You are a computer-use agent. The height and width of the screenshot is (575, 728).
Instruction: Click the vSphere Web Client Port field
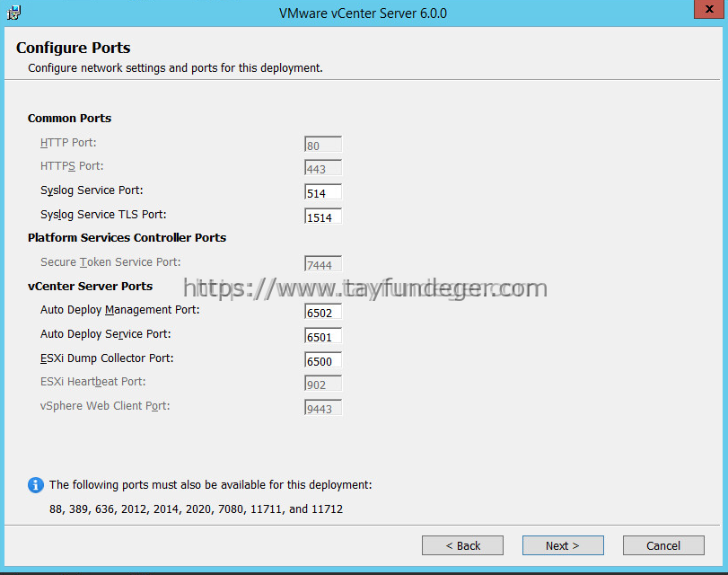tap(323, 408)
